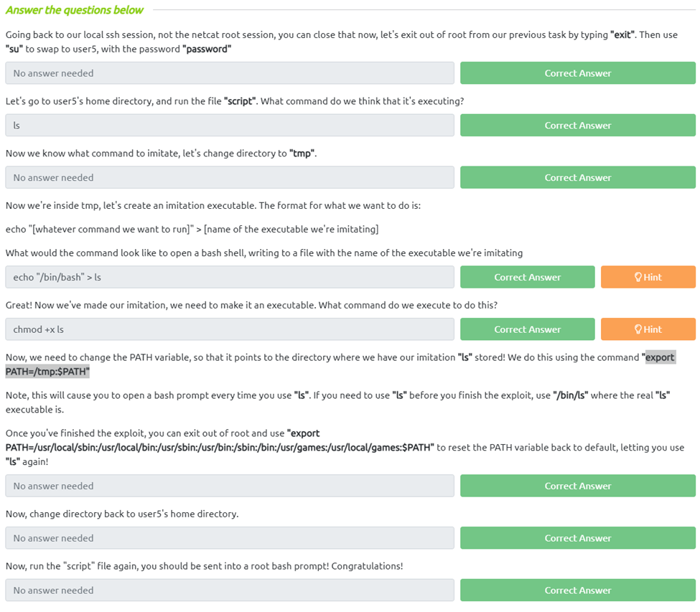
Task: Select the chmod +x ls answer field
Action: click(230, 329)
